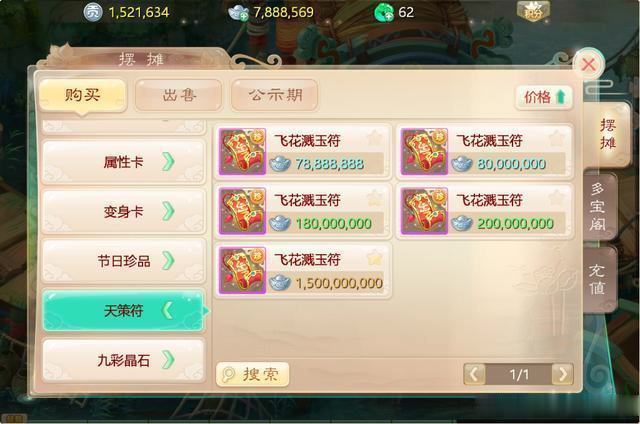
Task: Open the 积分 points badge icon
Action: point(533,11)
